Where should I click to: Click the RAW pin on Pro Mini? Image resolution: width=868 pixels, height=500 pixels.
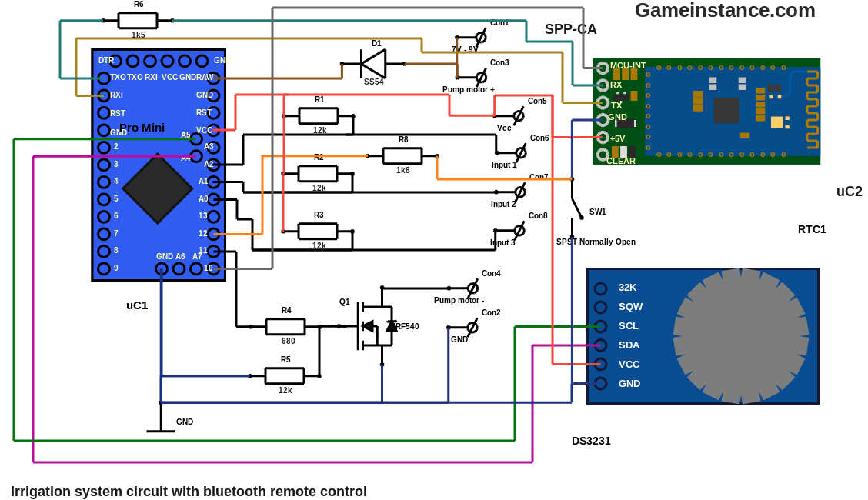[x=213, y=78]
